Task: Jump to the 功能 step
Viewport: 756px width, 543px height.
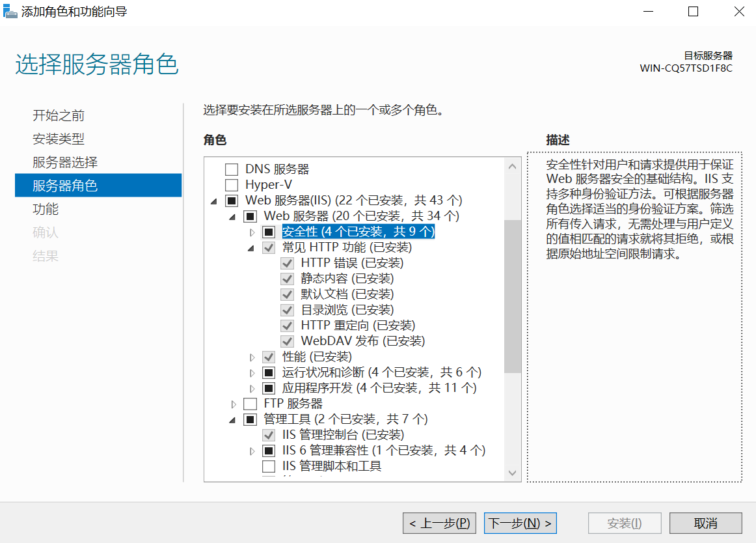Action: pyautogui.click(x=46, y=209)
